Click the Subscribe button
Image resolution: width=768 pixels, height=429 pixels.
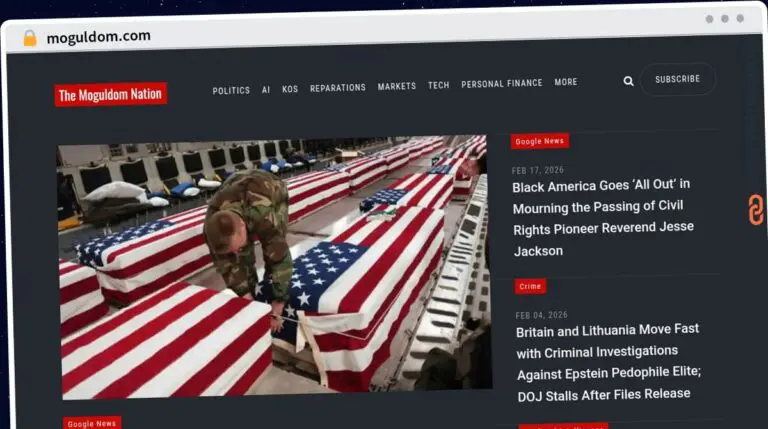point(677,79)
